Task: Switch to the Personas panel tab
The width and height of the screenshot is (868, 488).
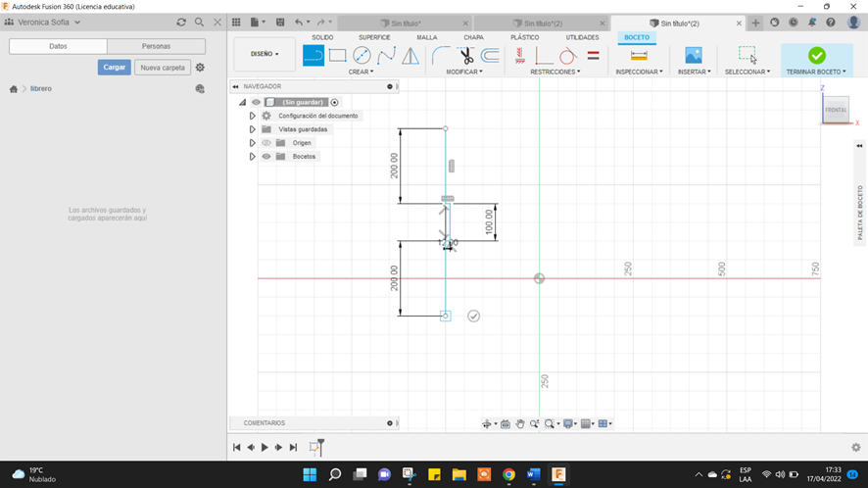Action: pos(156,46)
